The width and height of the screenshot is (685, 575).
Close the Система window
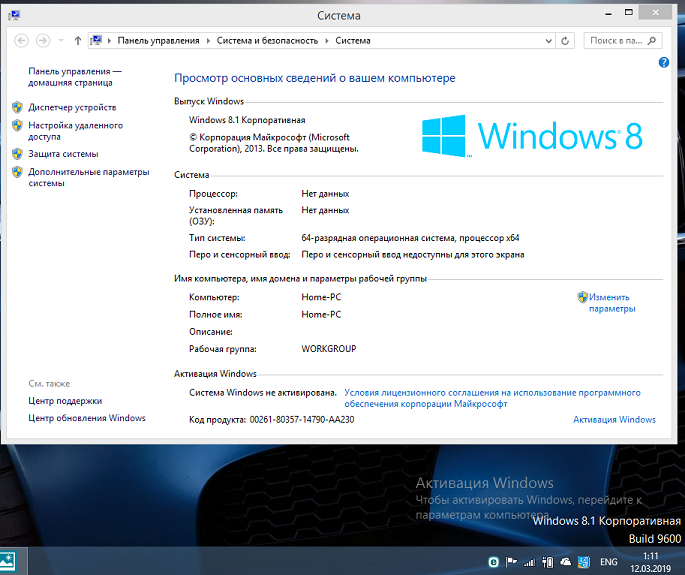[x=655, y=13]
